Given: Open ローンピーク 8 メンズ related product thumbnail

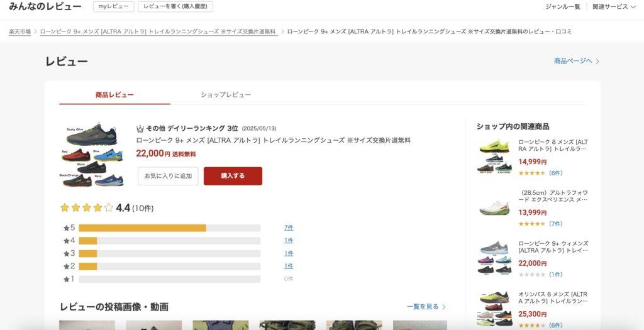Looking at the screenshot, I should tap(495, 157).
